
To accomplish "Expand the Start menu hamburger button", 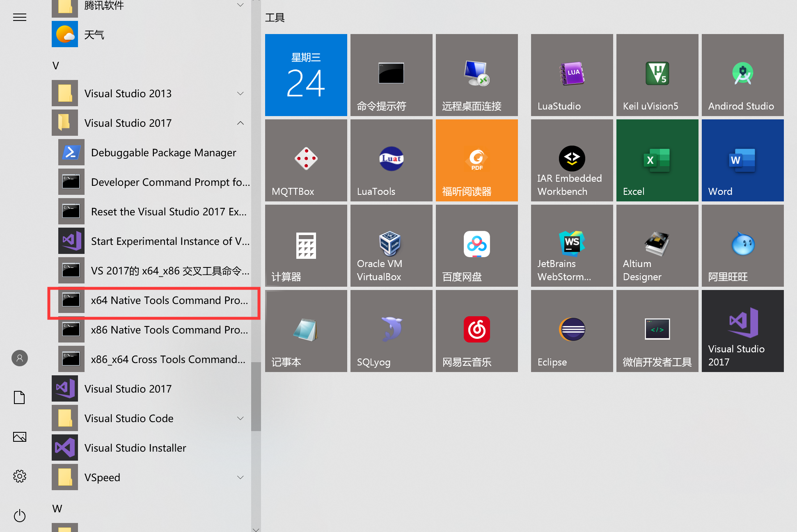I will (x=20, y=17).
